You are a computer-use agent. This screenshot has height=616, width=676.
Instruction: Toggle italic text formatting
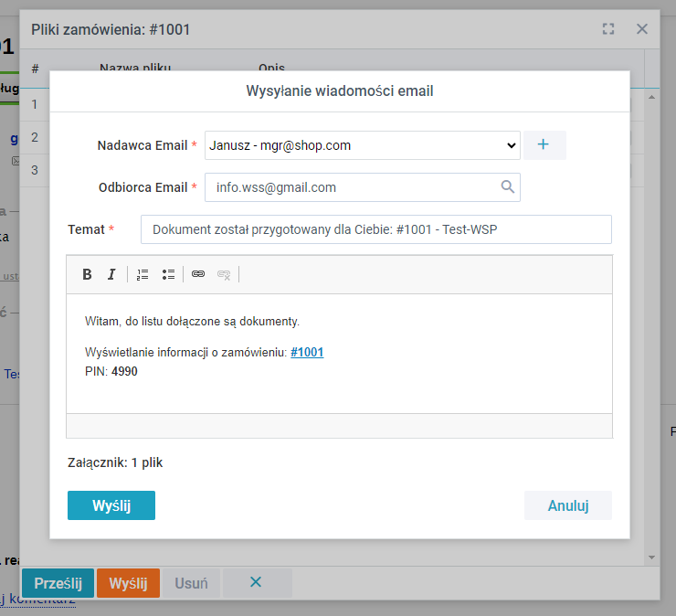click(111, 274)
